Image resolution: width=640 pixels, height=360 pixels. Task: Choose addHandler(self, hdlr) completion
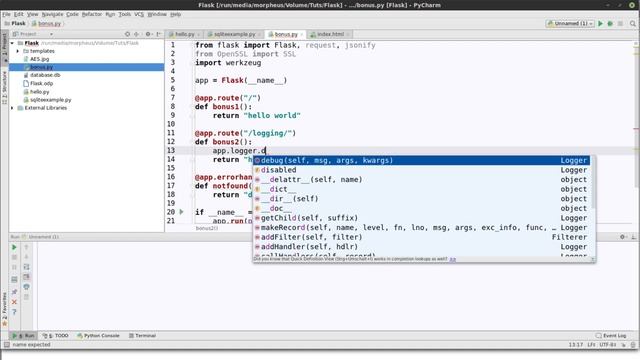pyautogui.click(x=421, y=247)
